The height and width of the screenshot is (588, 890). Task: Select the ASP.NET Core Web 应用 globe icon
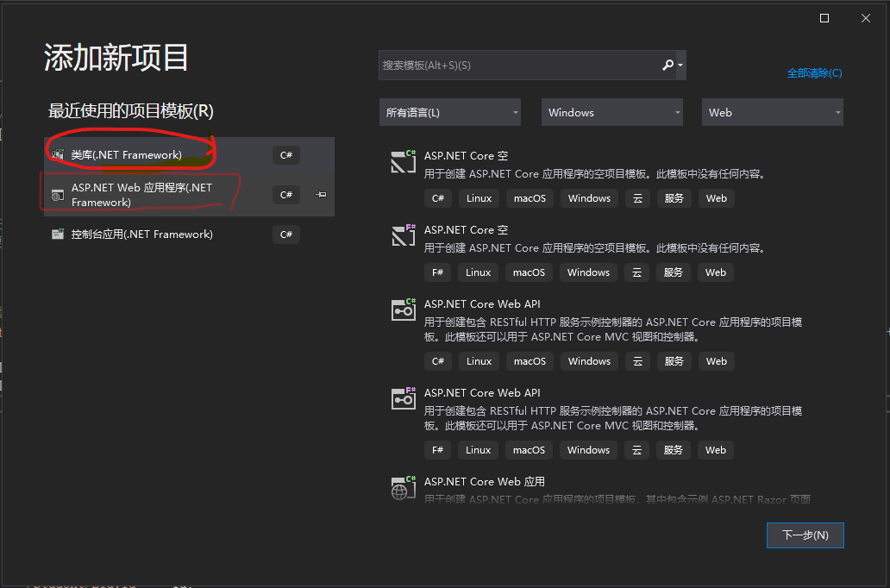[x=404, y=487]
